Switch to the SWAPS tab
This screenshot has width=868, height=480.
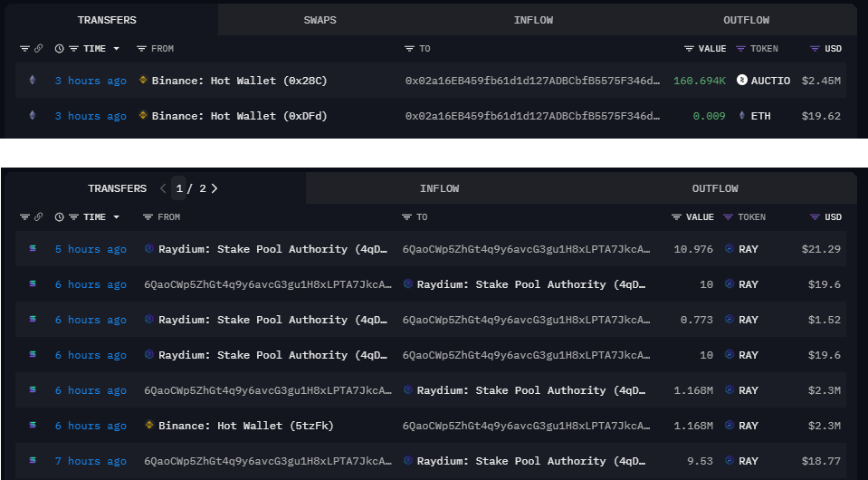[x=320, y=20]
